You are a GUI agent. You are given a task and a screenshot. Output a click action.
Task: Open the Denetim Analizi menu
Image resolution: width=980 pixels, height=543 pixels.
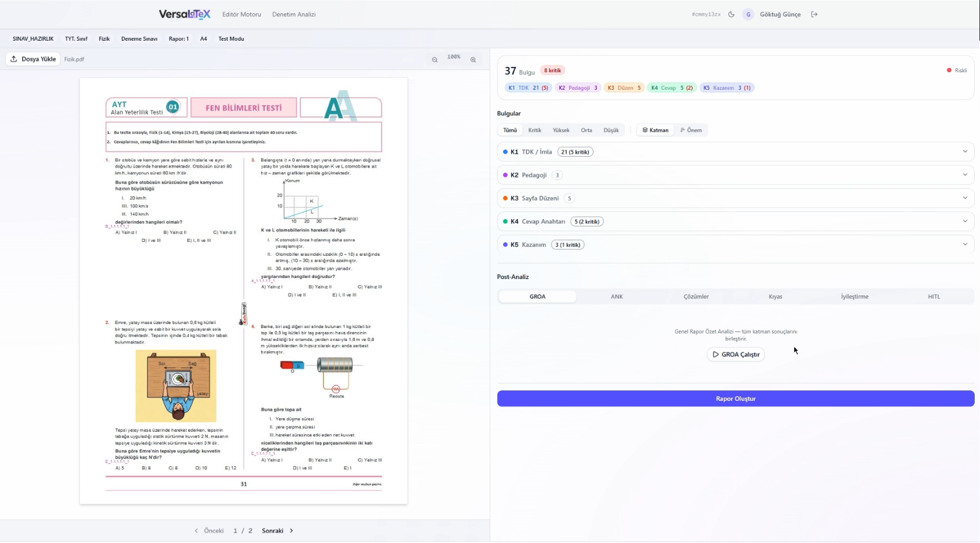[x=293, y=15]
